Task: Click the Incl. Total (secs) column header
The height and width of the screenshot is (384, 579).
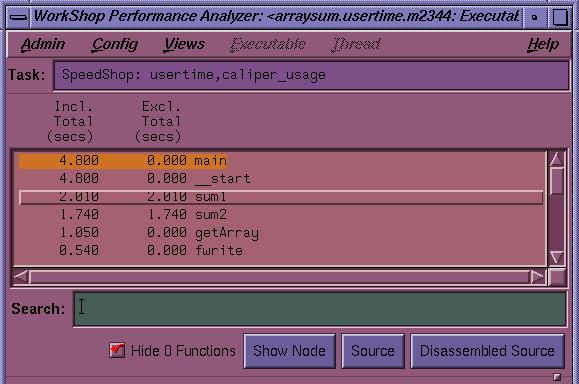Action: (70, 121)
